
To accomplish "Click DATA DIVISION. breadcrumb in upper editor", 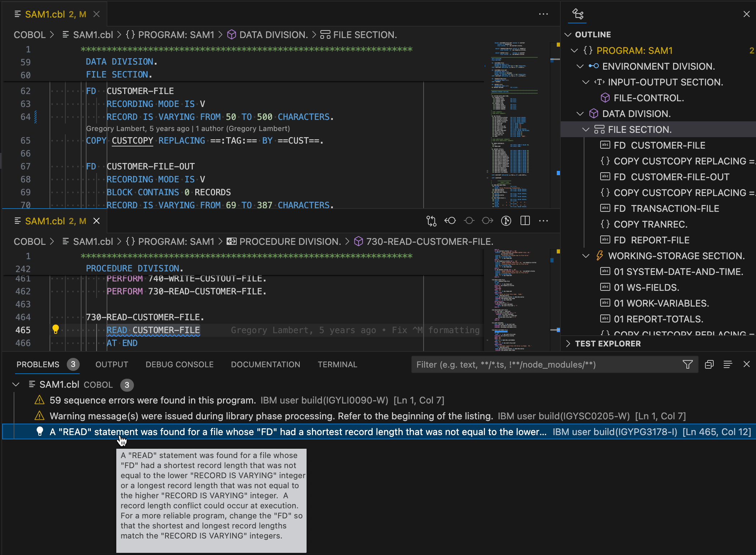I will pos(268,35).
